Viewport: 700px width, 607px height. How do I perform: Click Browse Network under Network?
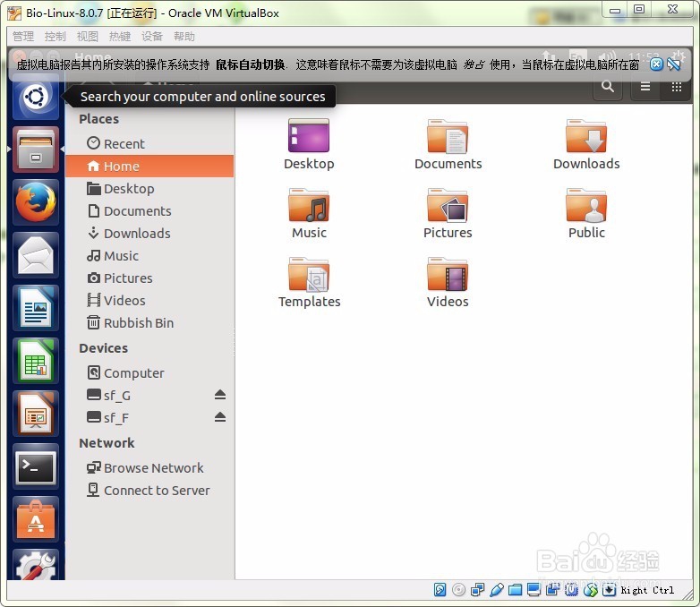149,467
